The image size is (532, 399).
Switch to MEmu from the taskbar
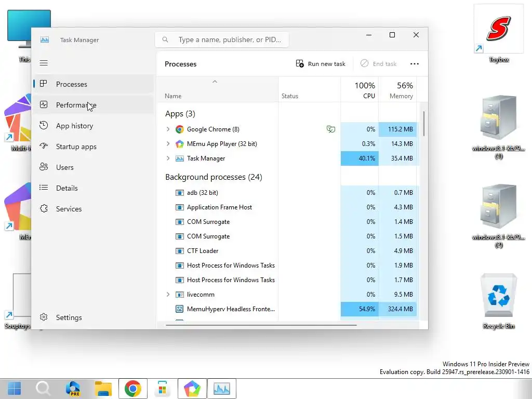[192, 389]
